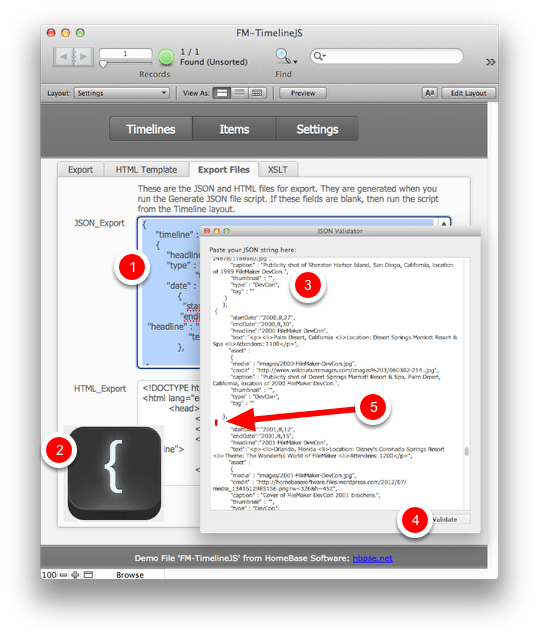Open the Layout dropdown showing Settings

[121, 93]
